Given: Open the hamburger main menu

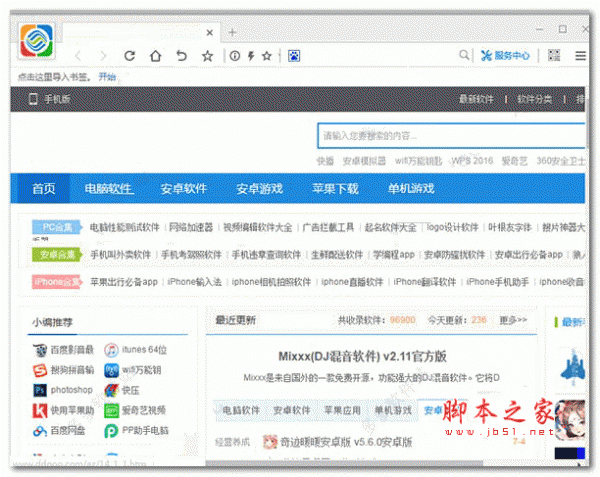Looking at the screenshot, I should [x=580, y=56].
